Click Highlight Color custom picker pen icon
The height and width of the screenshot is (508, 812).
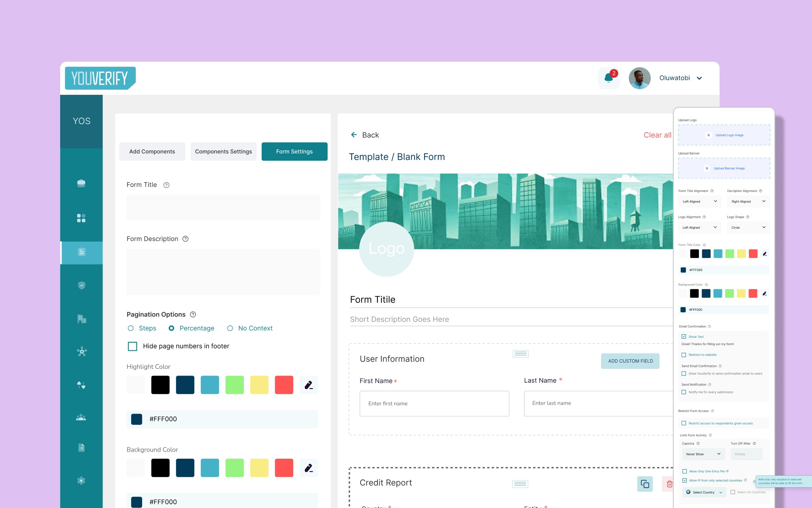[309, 385]
